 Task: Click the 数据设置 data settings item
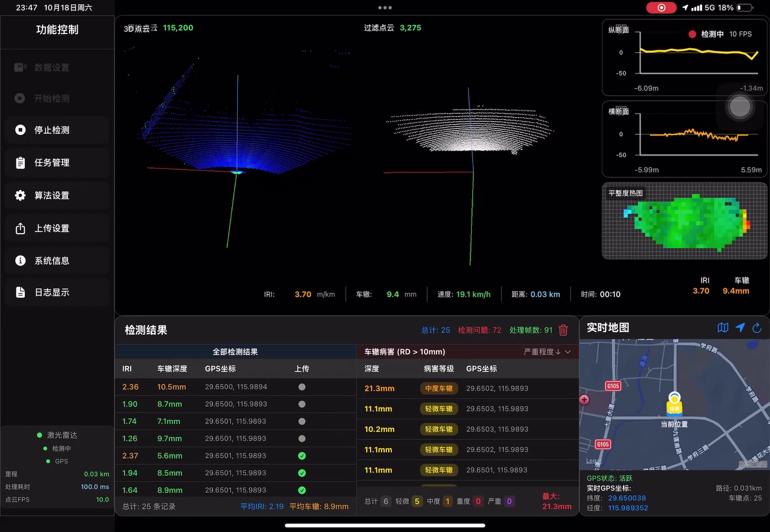tap(57, 67)
